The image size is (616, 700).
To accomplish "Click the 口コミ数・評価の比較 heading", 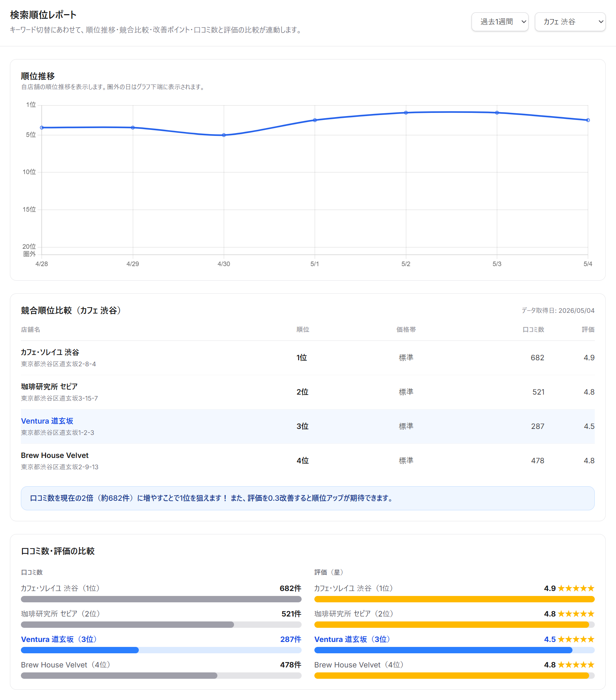I will (58, 551).
